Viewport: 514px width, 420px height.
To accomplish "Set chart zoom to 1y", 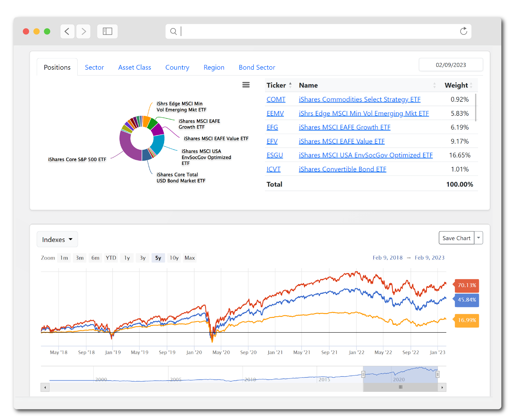I will (x=127, y=258).
